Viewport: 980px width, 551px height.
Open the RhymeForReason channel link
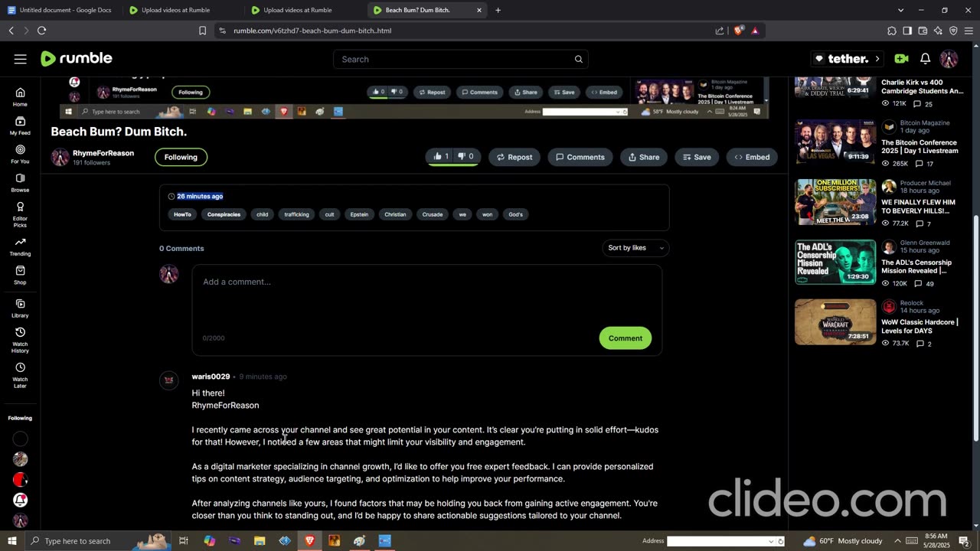pos(103,153)
